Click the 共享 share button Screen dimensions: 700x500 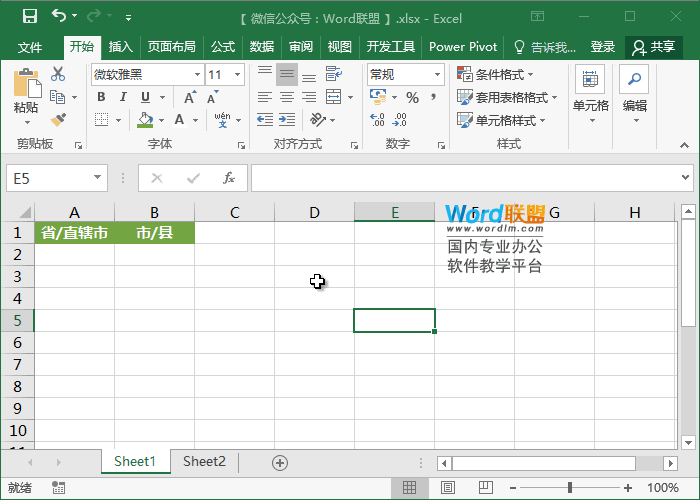click(x=654, y=47)
